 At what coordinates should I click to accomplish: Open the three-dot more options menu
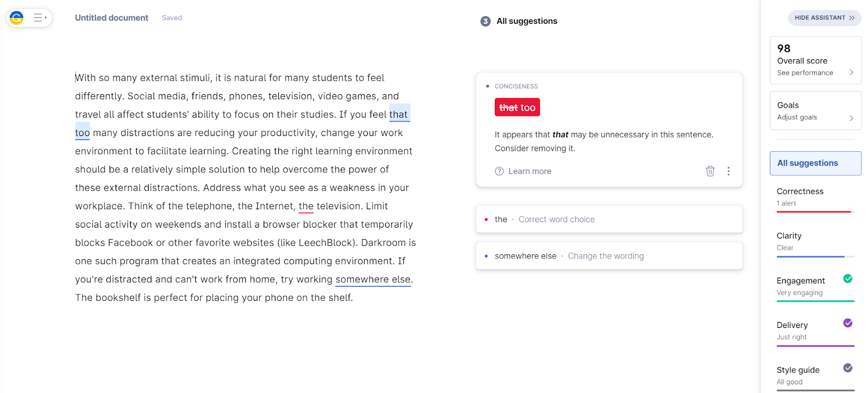[x=728, y=171]
